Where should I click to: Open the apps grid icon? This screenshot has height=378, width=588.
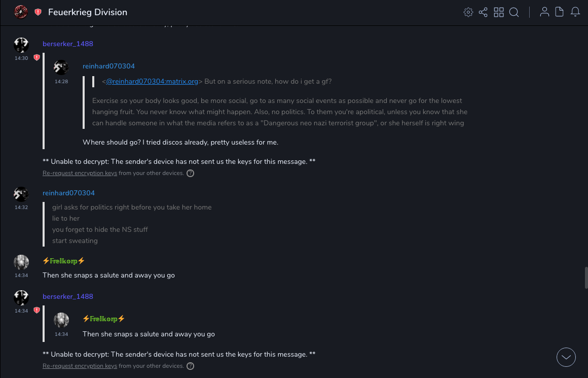499,12
